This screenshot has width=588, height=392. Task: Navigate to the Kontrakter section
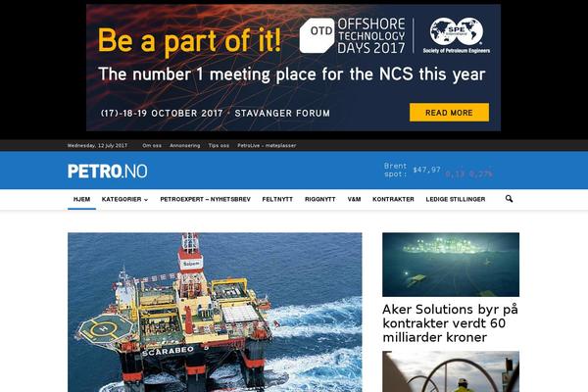click(393, 199)
